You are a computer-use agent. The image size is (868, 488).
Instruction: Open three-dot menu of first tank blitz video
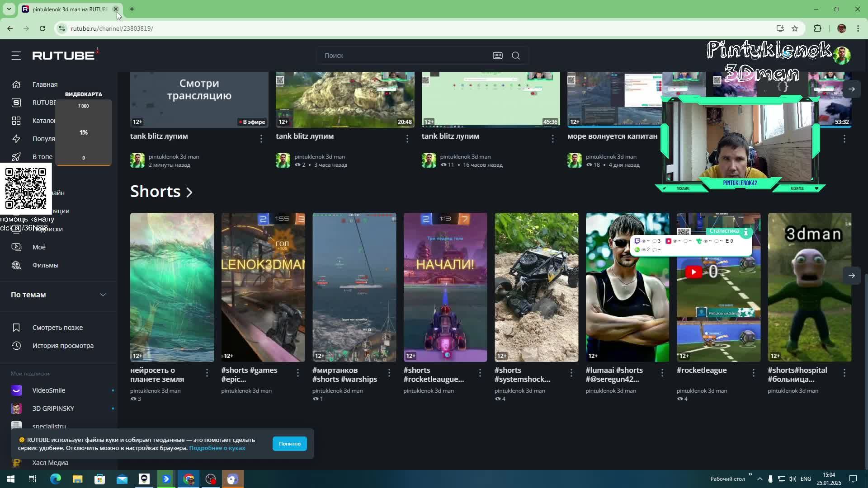pos(261,139)
